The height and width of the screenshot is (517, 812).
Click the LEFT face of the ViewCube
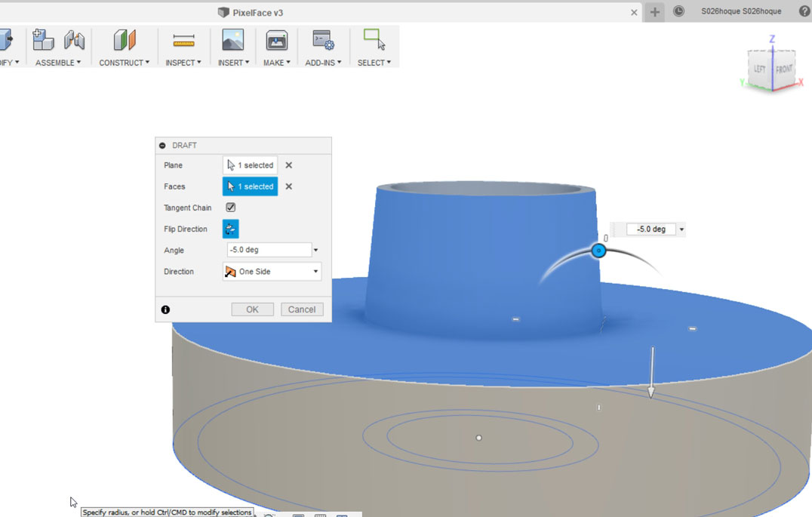pos(760,69)
